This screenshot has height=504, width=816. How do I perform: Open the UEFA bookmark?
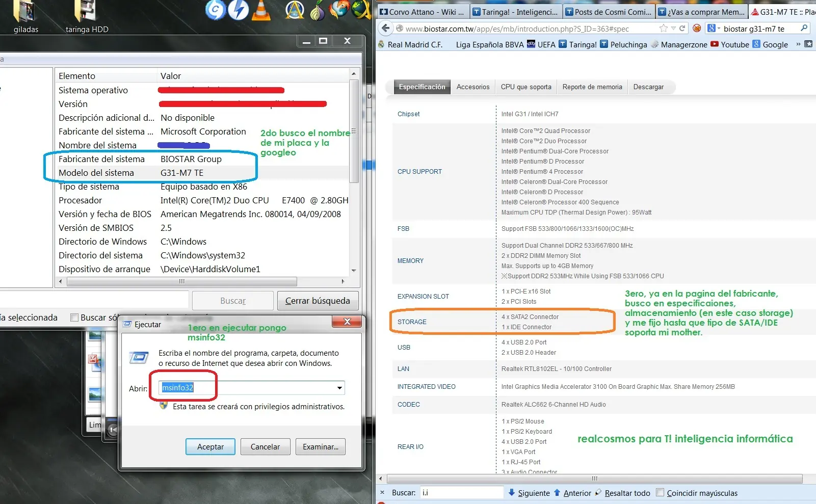541,44
